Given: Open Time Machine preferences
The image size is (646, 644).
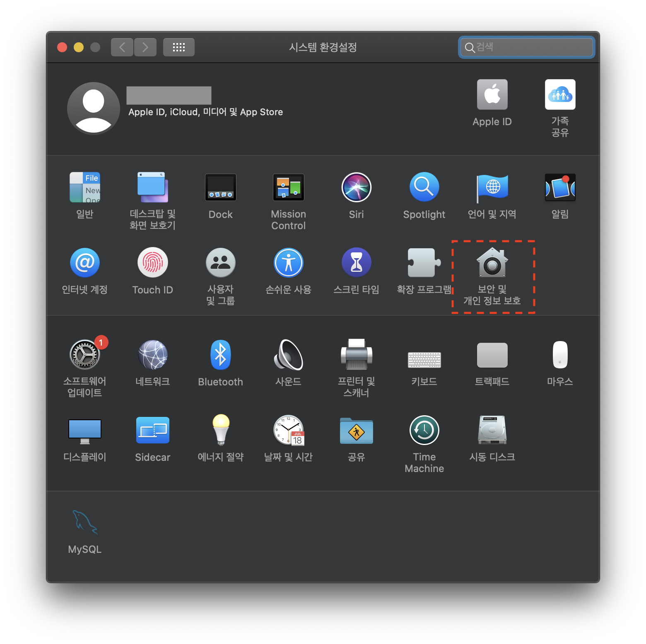Looking at the screenshot, I should (424, 430).
